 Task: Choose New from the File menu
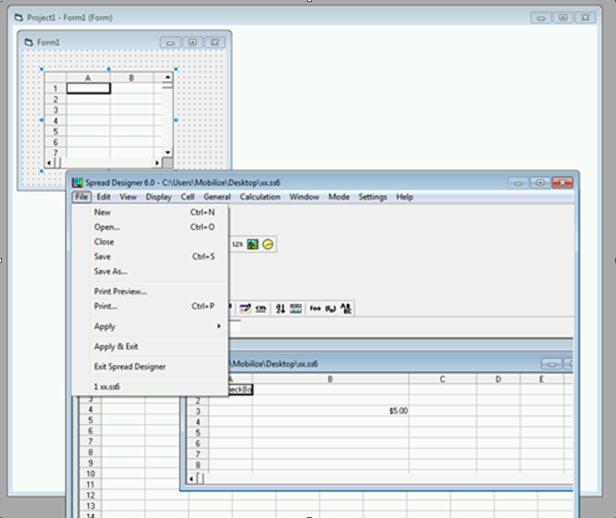pyautogui.click(x=150, y=212)
